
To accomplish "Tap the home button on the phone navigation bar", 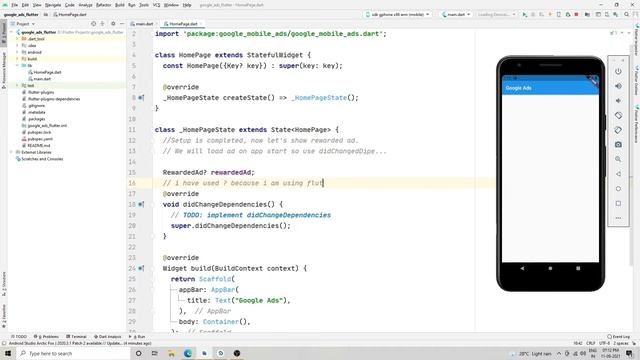I will (550, 268).
